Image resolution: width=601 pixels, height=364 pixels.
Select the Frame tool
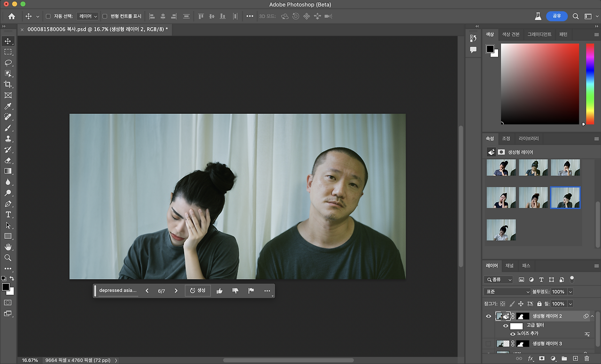coord(8,95)
